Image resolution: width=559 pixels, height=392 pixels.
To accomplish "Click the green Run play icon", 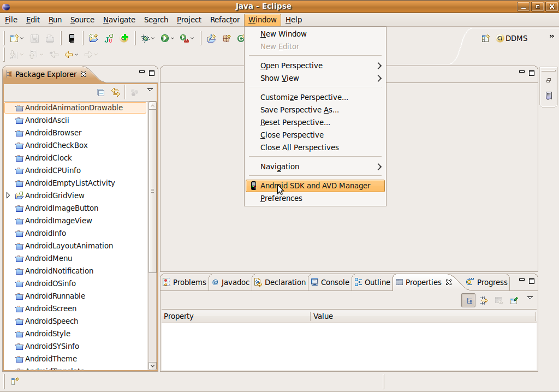I will [164, 38].
